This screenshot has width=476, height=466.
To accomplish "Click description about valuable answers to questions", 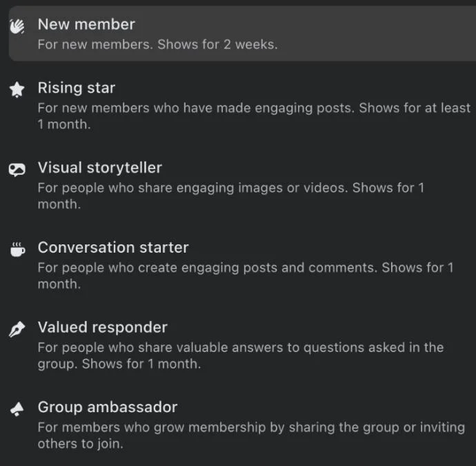I will [241, 356].
